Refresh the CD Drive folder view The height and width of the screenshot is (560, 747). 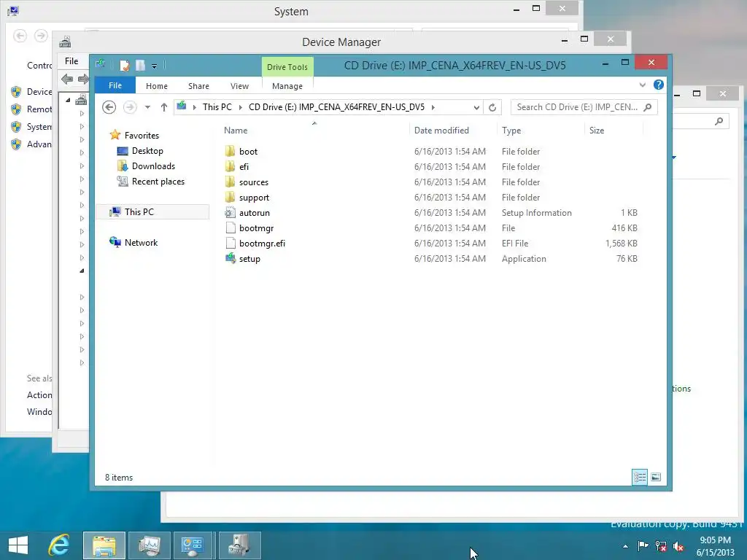492,107
